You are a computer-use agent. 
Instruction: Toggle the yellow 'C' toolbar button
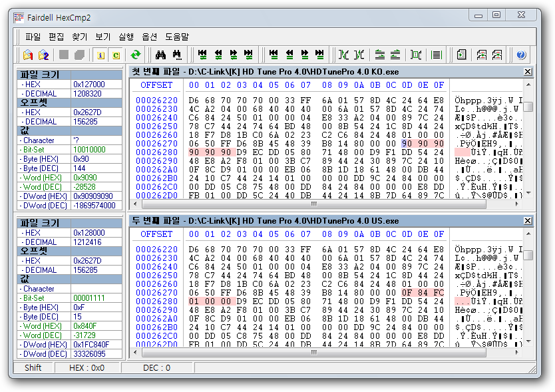point(116,55)
